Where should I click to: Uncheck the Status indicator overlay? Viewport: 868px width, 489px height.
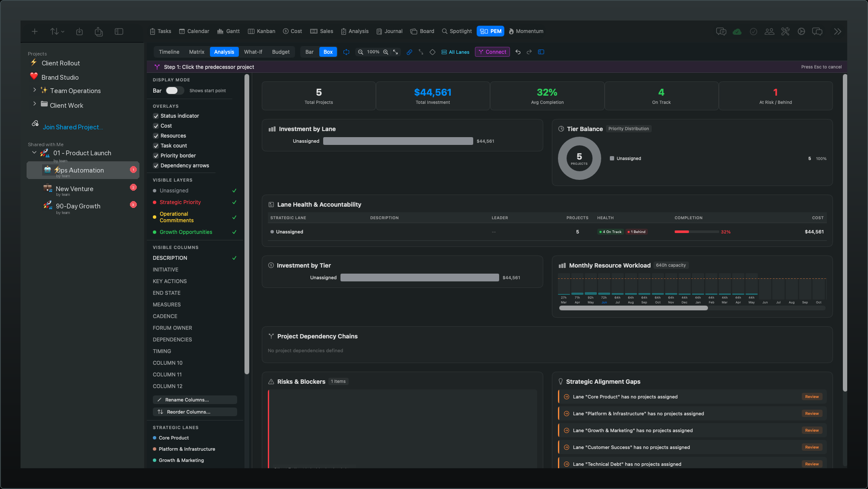coord(156,116)
